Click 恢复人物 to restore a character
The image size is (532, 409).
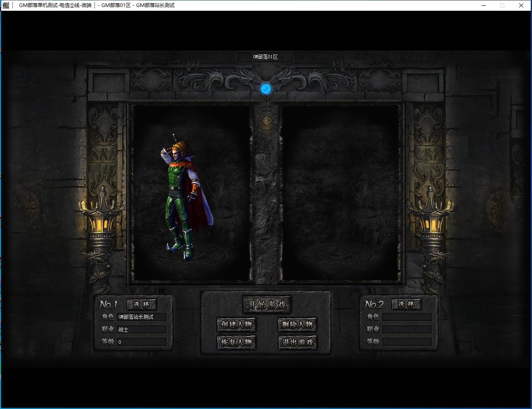(x=236, y=342)
